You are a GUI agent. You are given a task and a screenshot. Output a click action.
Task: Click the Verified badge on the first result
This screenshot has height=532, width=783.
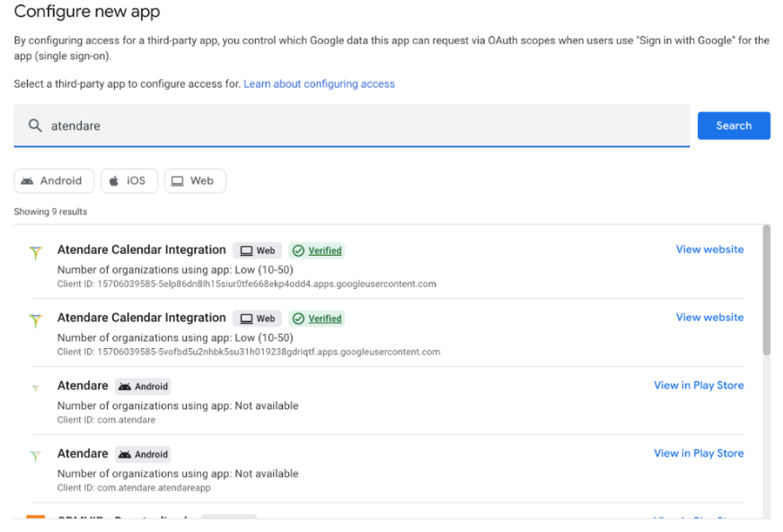[x=317, y=251]
